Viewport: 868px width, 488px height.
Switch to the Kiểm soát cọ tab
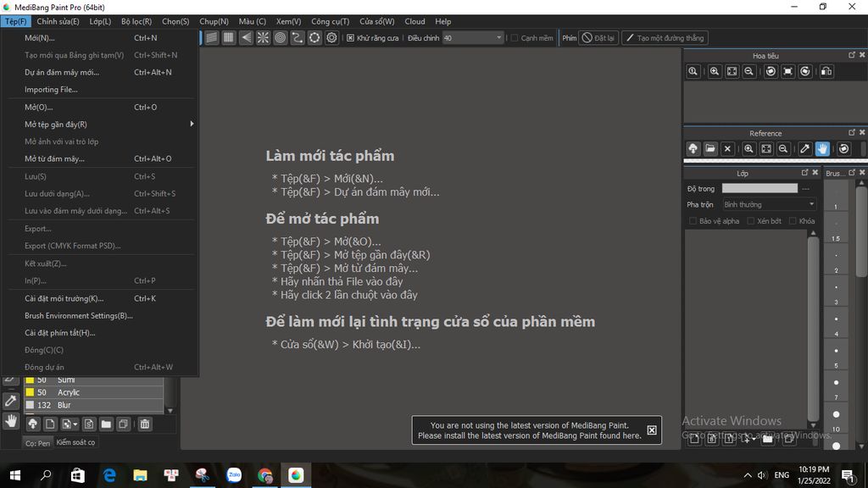click(x=75, y=442)
